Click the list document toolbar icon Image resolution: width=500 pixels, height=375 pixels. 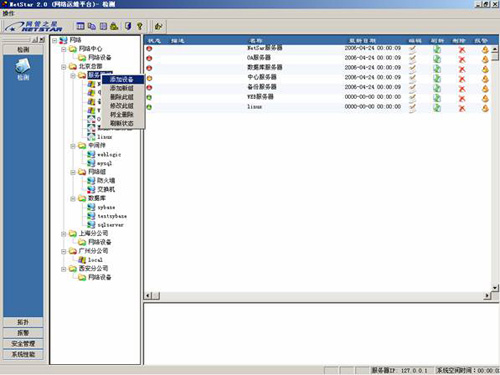click(103, 26)
